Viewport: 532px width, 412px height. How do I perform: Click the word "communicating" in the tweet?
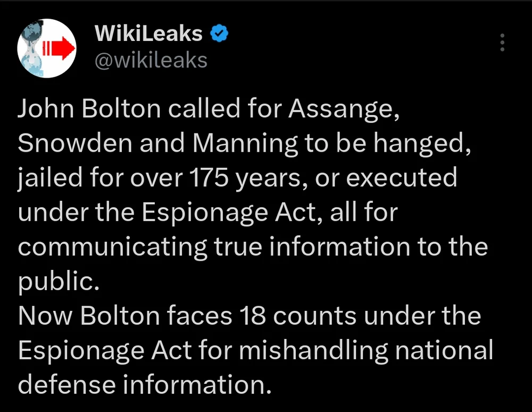click(x=112, y=247)
